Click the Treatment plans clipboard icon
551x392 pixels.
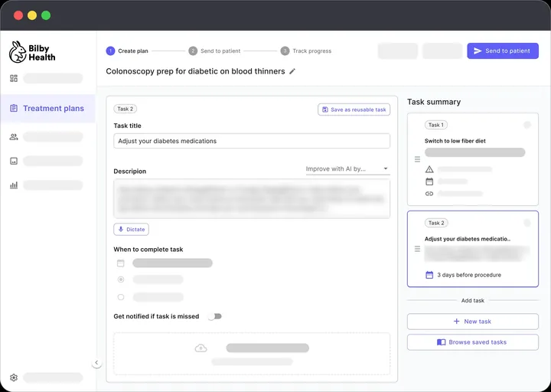click(x=14, y=108)
